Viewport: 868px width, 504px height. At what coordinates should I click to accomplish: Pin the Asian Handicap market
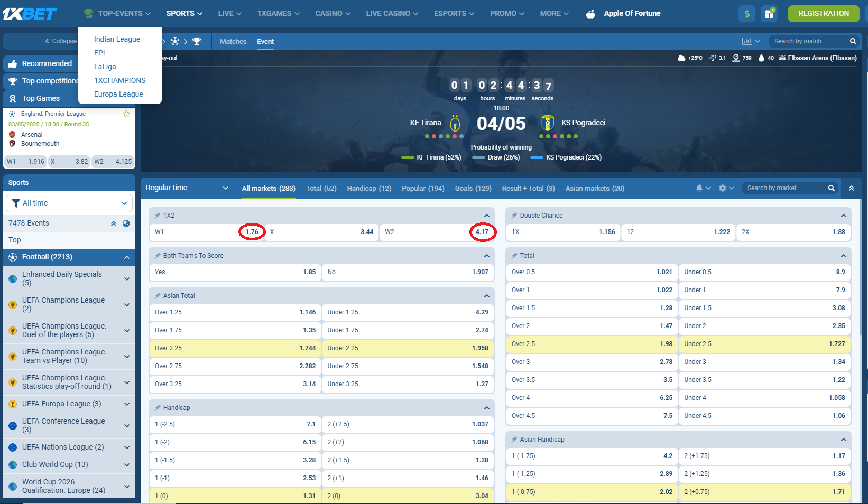514,440
